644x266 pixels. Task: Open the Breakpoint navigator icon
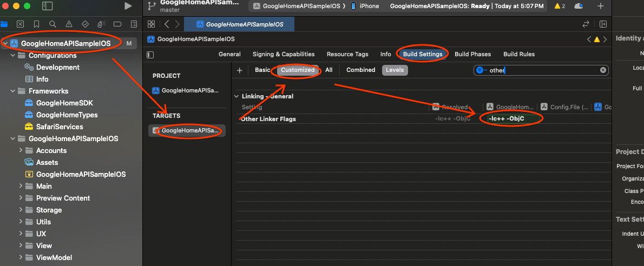(x=117, y=24)
